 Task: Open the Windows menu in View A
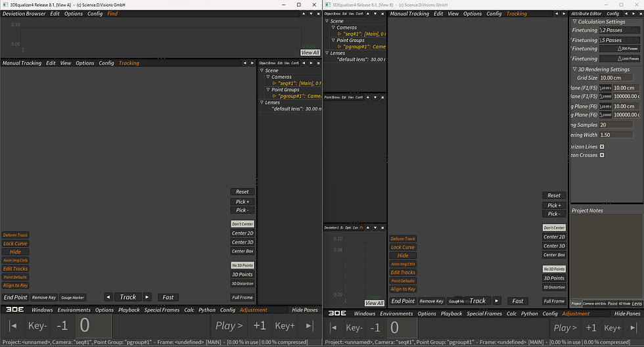[42, 310]
